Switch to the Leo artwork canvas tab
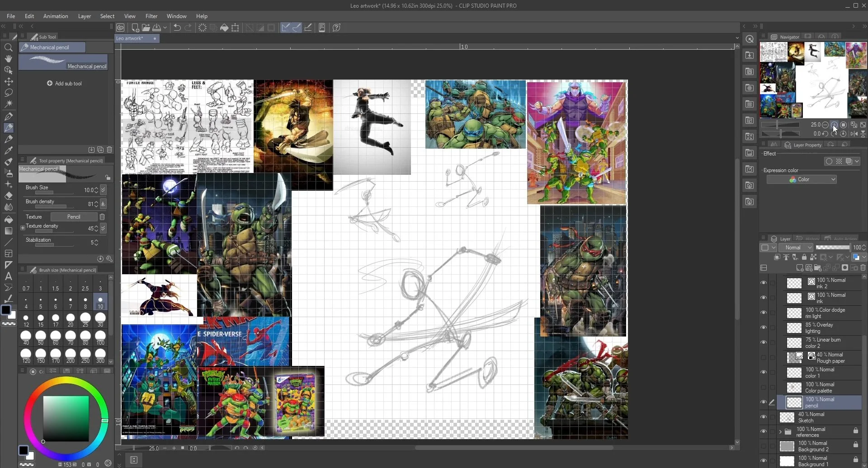This screenshot has height=468, width=868. click(x=137, y=38)
